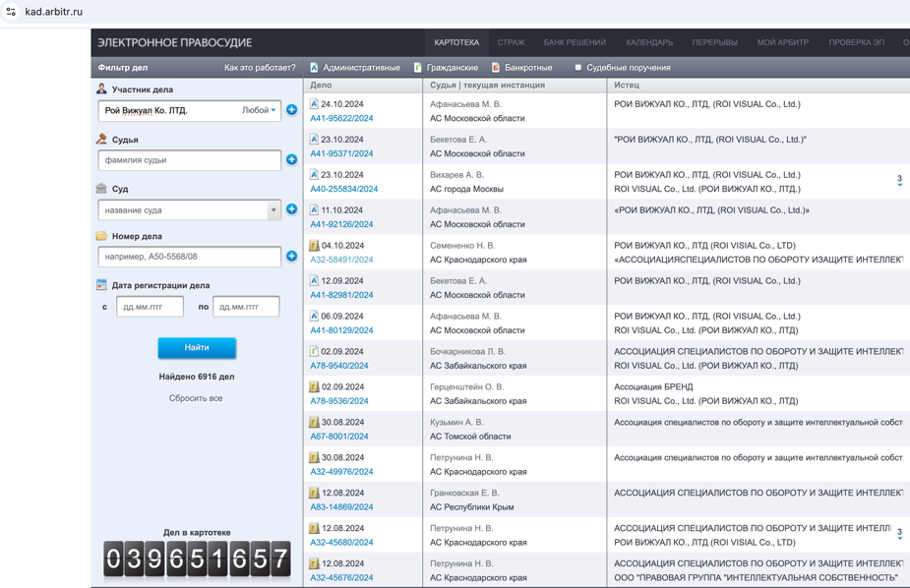
Task: Click the folder icon next to Номер дела
Action: point(101,236)
